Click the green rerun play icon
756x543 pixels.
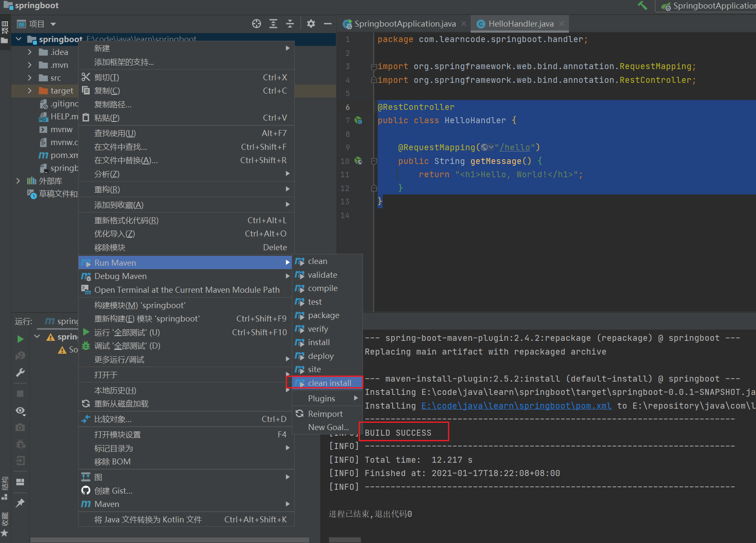pos(20,339)
